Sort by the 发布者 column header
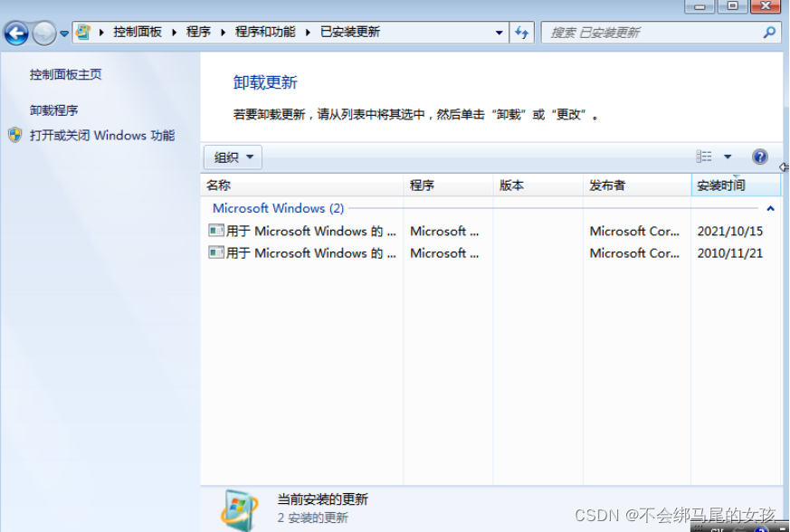Viewport: 790px width, 532px height. pyautogui.click(x=637, y=185)
